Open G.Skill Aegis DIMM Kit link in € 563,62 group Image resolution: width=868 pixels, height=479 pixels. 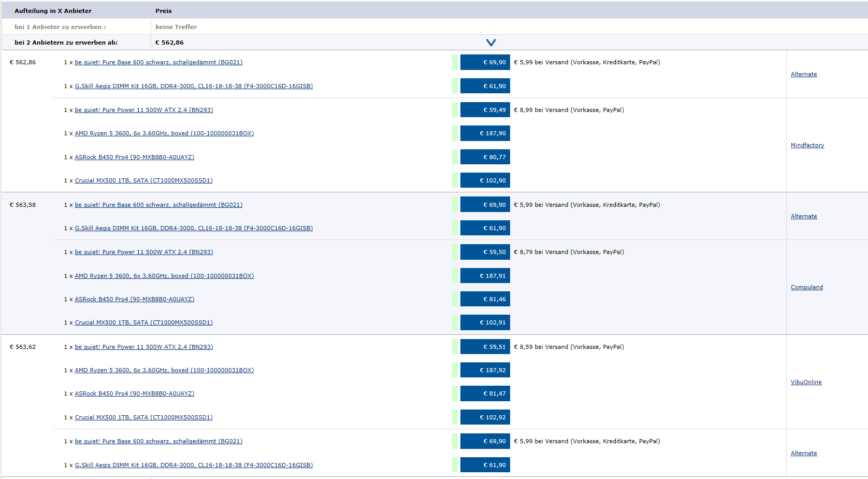pos(194,465)
